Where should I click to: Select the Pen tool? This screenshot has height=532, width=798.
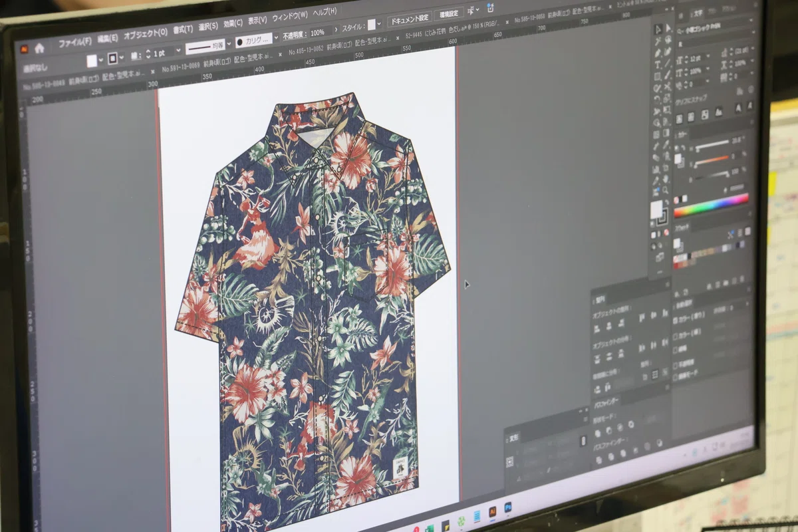(658, 53)
